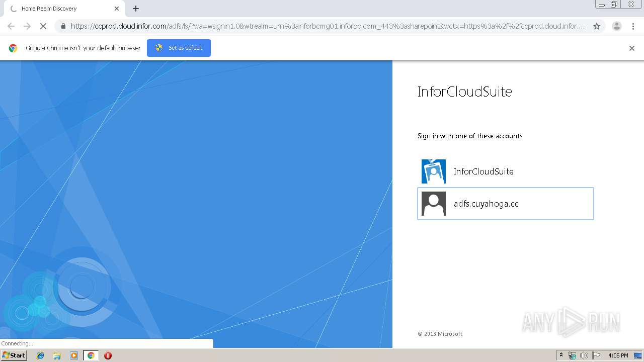Click the red stop-sign taskbar icon
Image resolution: width=644 pixels, height=362 pixels.
108,355
